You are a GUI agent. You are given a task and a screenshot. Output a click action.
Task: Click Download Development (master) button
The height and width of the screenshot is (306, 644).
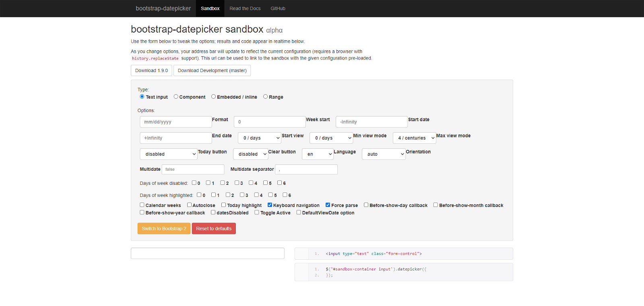(x=212, y=70)
